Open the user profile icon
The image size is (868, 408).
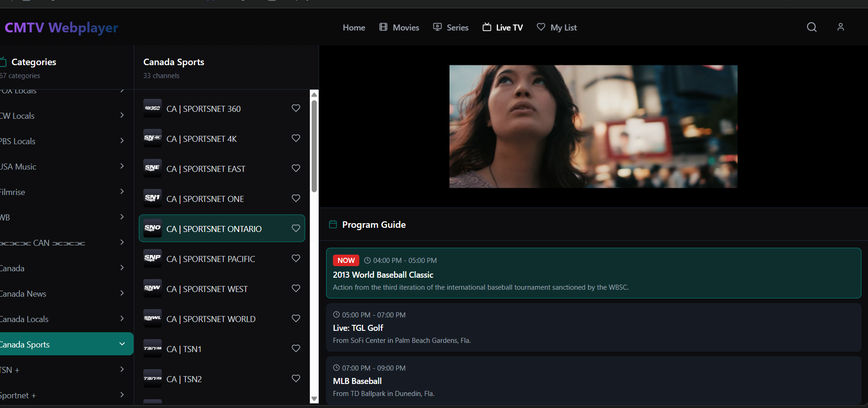(x=841, y=27)
